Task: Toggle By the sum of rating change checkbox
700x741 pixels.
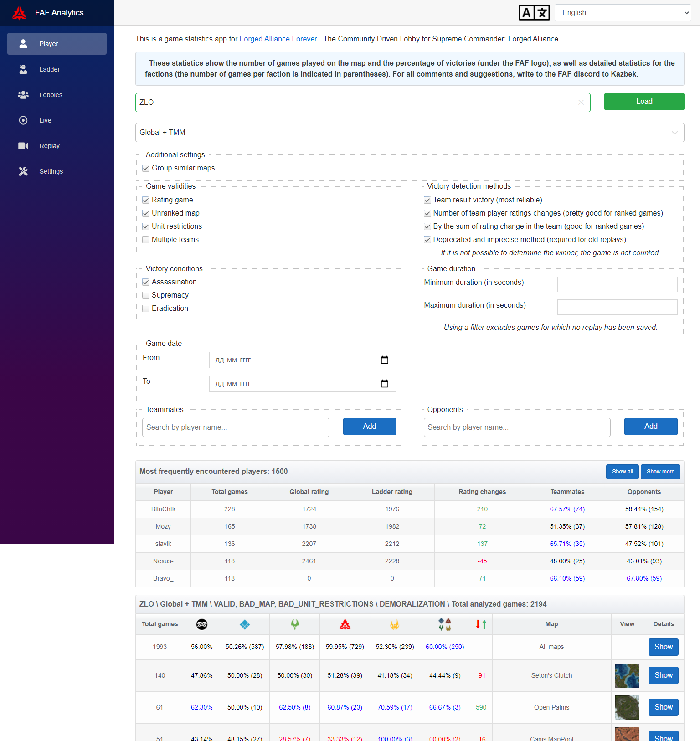Action: point(427,226)
